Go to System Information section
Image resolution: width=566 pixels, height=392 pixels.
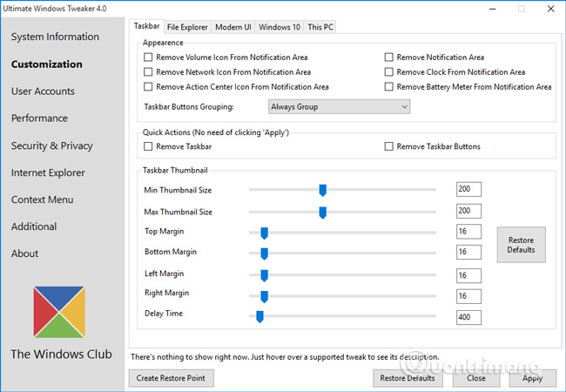[x=55, y=37]
